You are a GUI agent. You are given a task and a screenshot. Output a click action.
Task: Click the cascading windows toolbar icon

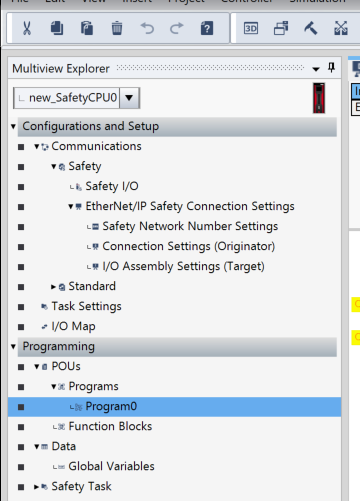click(x=281, y=28)
